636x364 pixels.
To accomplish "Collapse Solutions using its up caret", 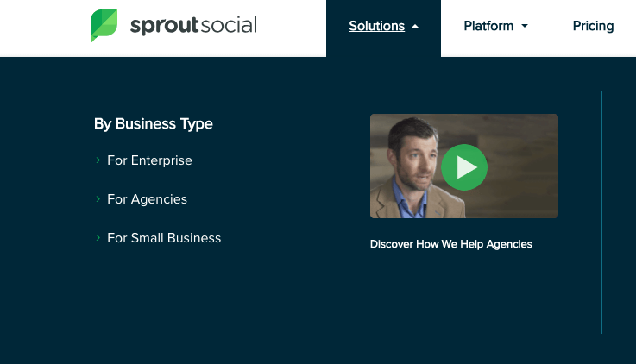I will (x=415, y=27).
